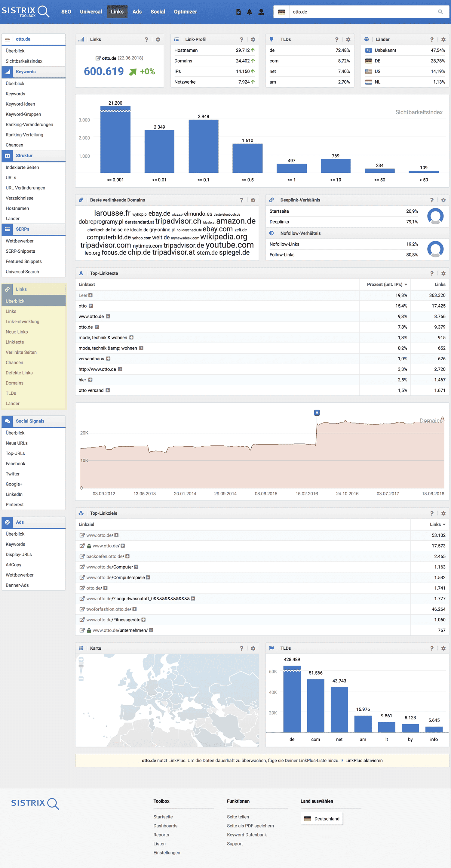Open settings gear of top TLDs box
Screen dimensions: 451x868
coord(348,39)
